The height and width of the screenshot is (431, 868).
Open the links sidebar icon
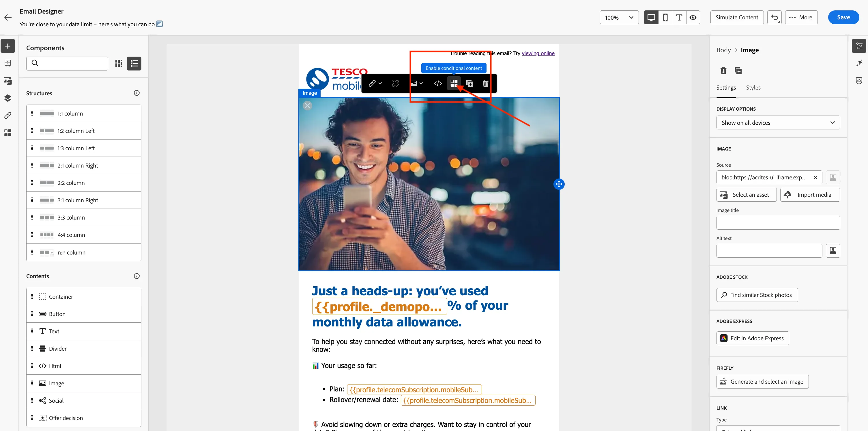click(x=8, y=115)
